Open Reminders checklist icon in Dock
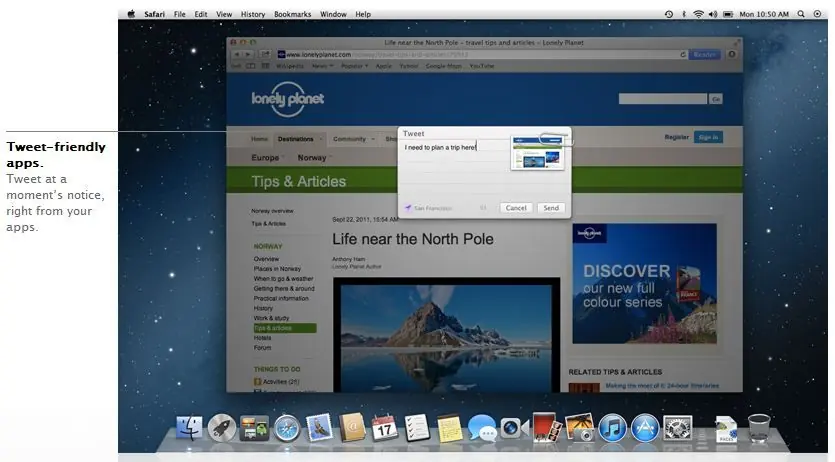The image size is (835, 462). pyautogui.click(x=417, y=428)
